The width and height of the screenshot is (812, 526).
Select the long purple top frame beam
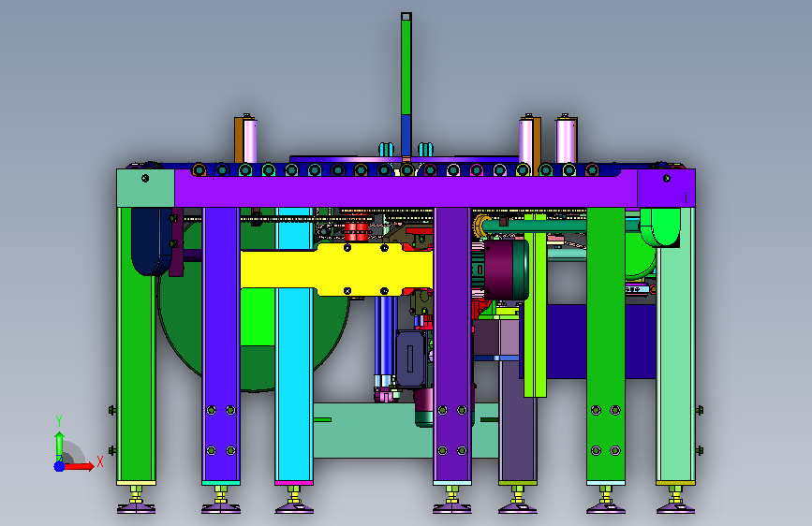pos(406,192)
